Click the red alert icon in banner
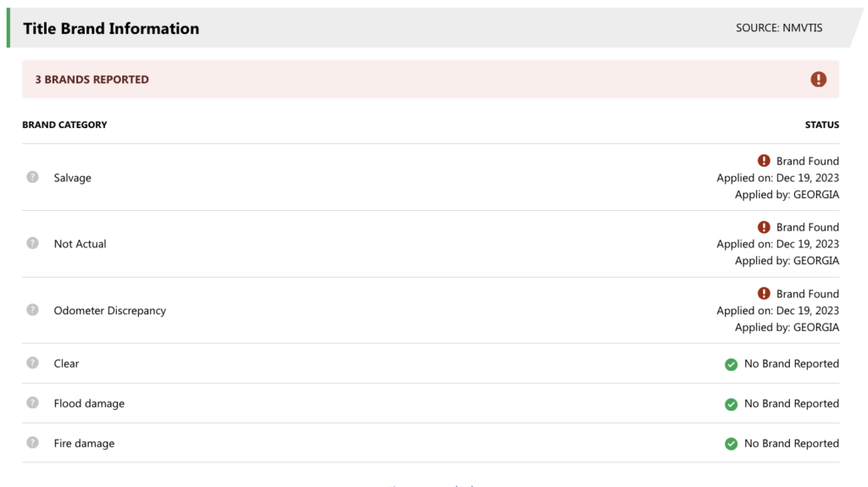This screenshot has height=487, width=868. point(818,79)
